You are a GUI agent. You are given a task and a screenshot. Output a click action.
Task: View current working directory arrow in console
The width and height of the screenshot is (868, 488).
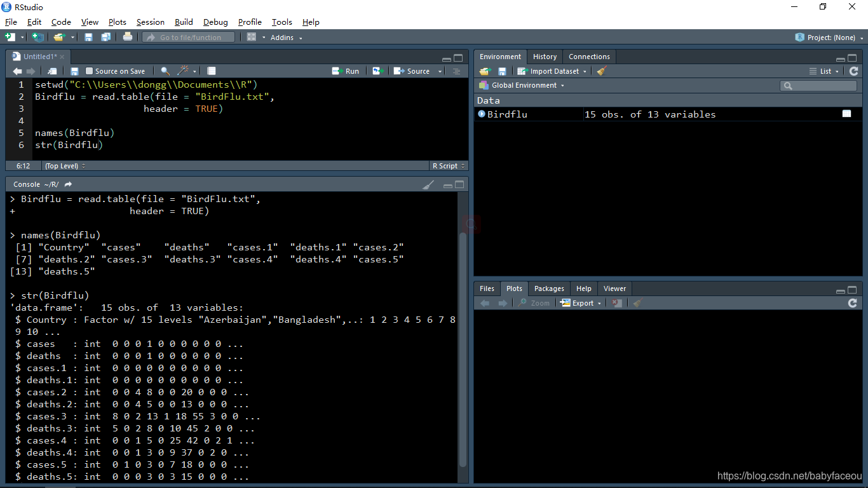[68, 184]
